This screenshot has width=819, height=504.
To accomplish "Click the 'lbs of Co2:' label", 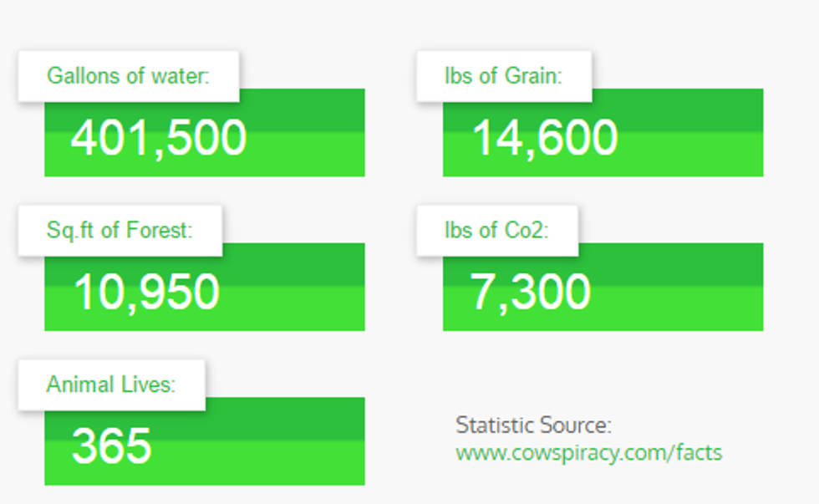I will tap(496, 231).
